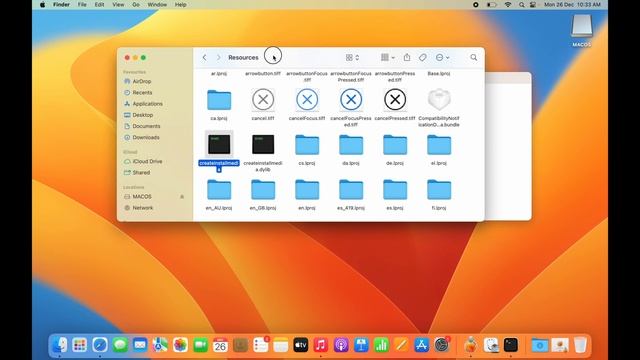Open the Help menu
Viewport: 640px width, 360px height.
click(x=180, y=4)
